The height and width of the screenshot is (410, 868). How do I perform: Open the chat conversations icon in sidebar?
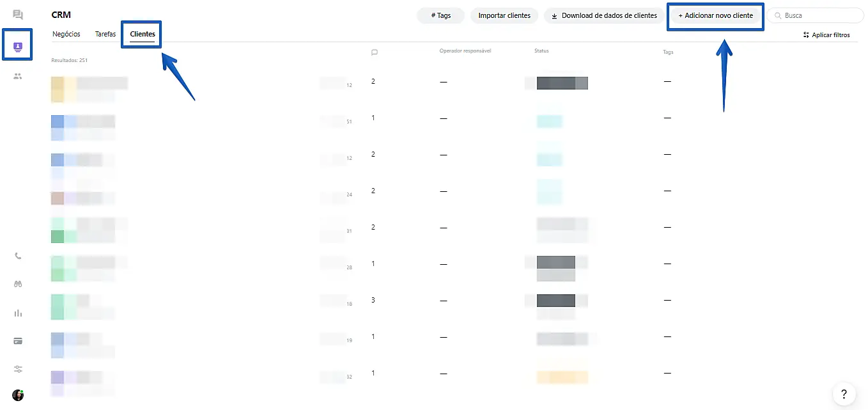tap(18, 15)
